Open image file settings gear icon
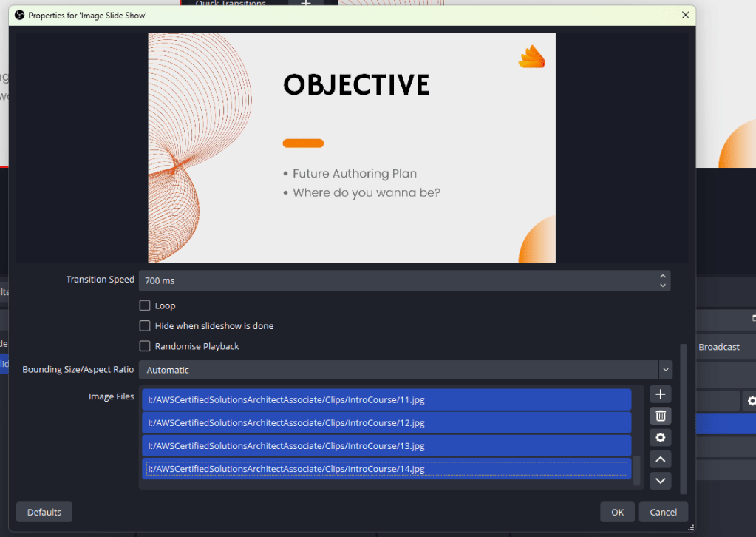 [660, 438]
